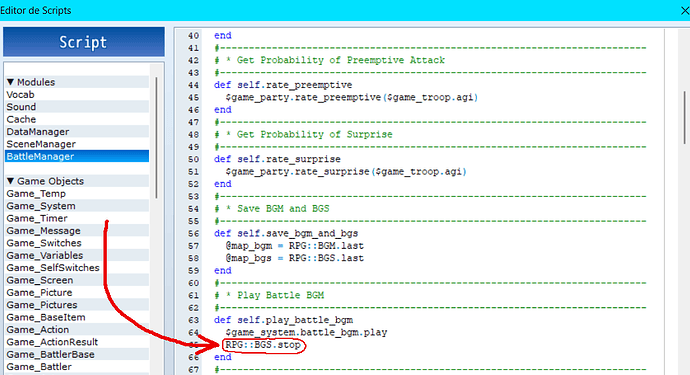690x375 pixels.
Task: Open the Game_Temp script
Action: tap(77, 194)
